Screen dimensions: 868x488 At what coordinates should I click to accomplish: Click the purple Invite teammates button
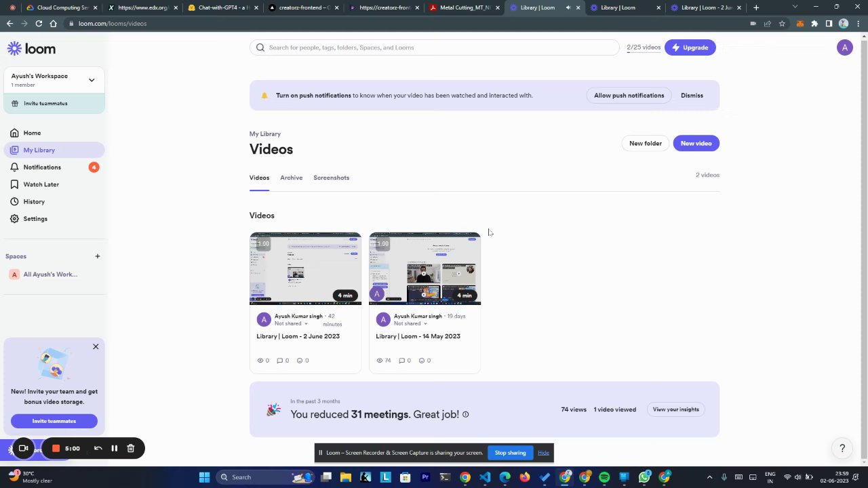[x=54, y=421]
